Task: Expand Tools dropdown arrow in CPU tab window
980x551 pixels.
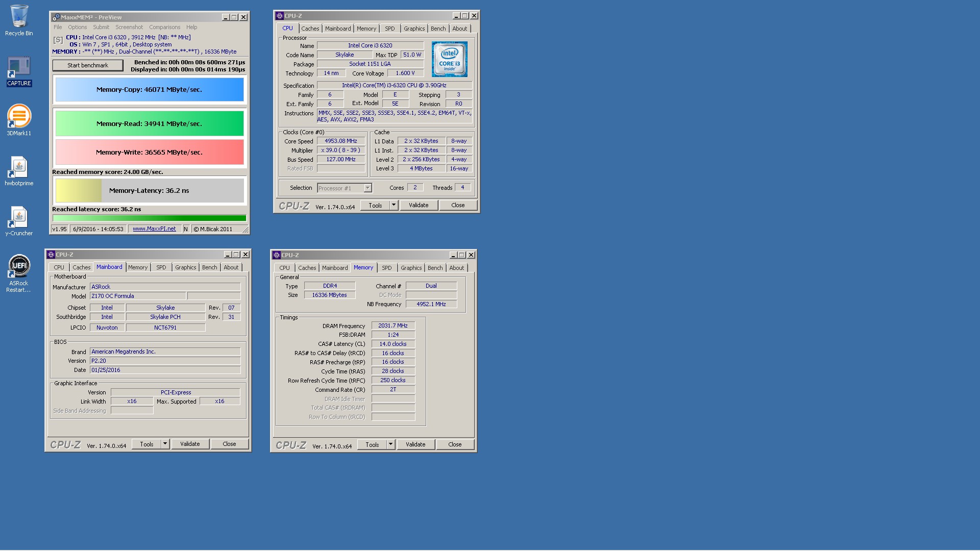Action: 394,205
